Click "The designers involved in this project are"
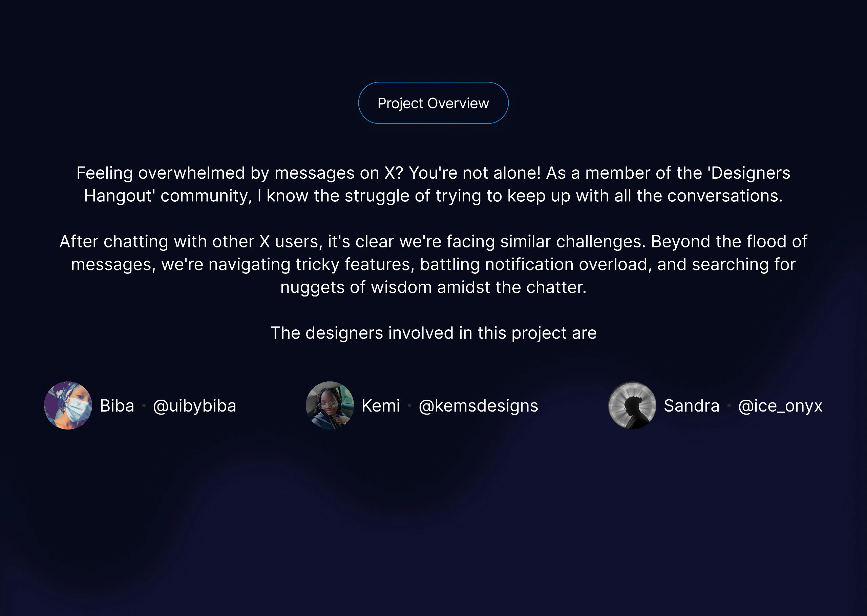Screen dimensions: 867x616 [x=433, y=333]
